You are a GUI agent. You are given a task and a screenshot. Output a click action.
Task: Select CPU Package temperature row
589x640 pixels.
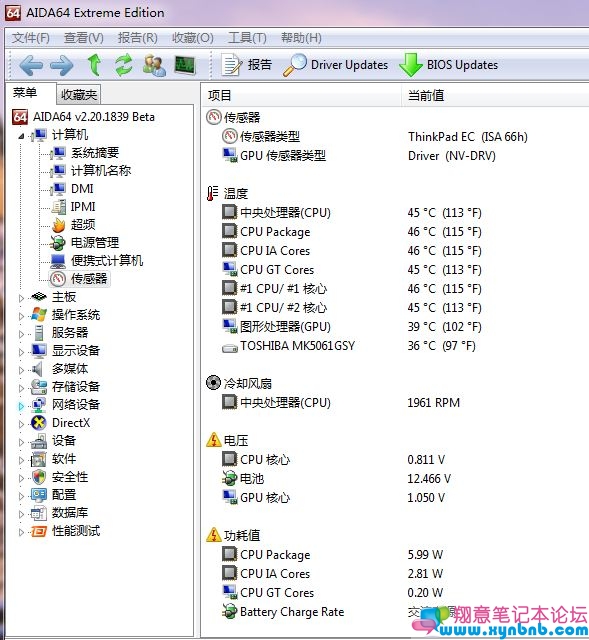(x=352, y=231)
